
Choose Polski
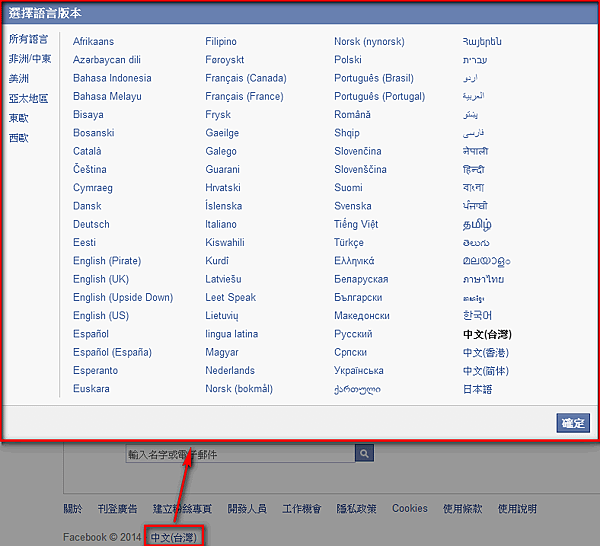click(x=347, y=60)
